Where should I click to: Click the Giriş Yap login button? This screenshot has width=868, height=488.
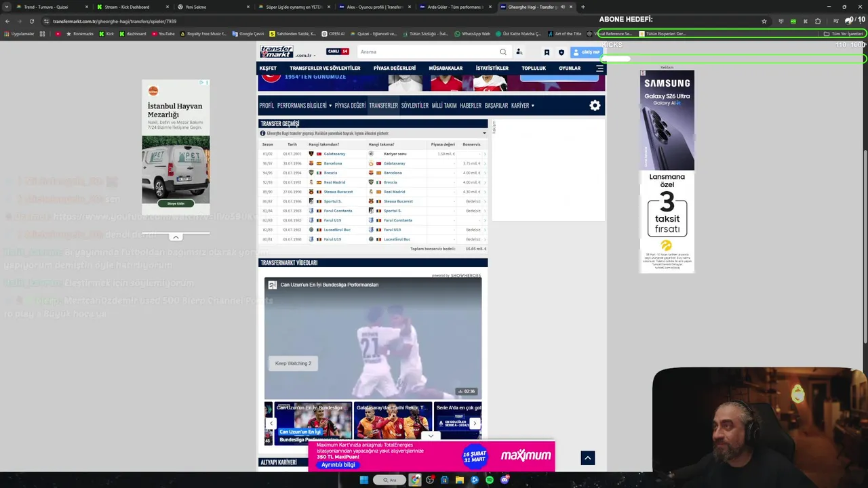click(x=587, y=52)
